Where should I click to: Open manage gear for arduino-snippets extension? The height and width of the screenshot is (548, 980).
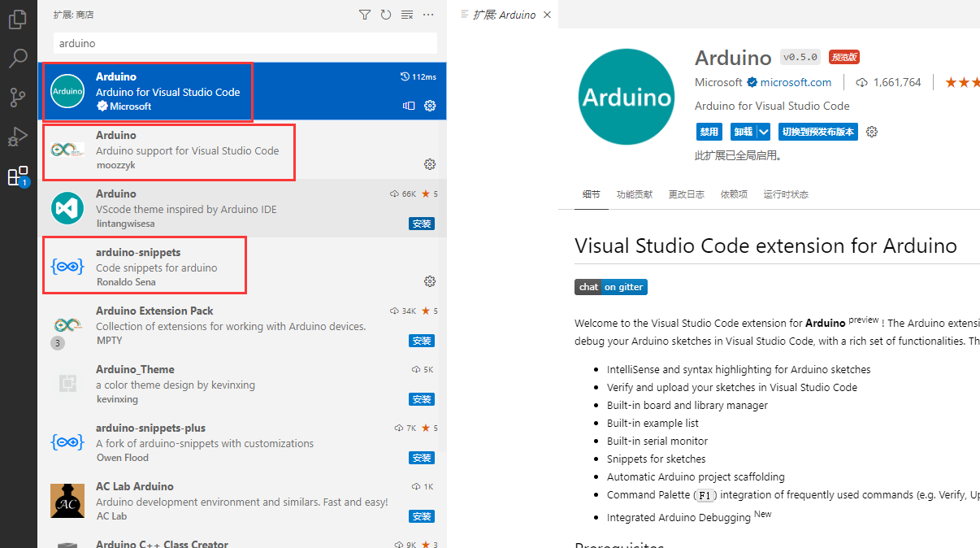coord(430,281)
